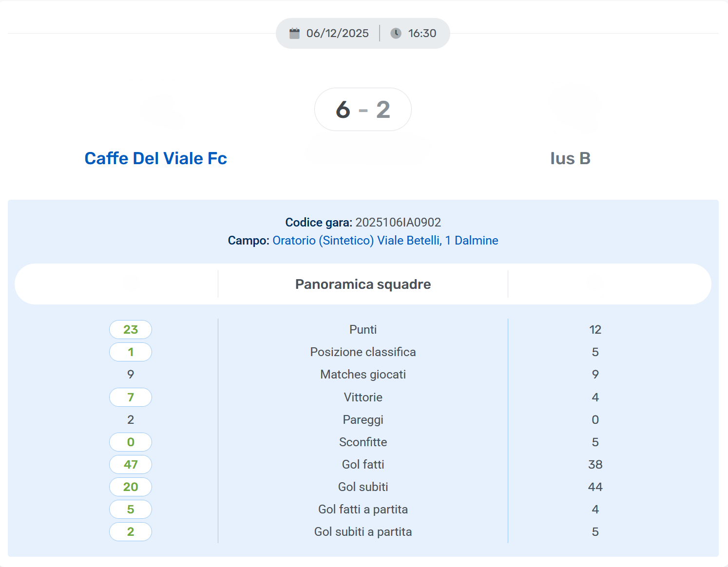Click the Ius B team name
Screen dimensions: 728x567
[570, 158]
